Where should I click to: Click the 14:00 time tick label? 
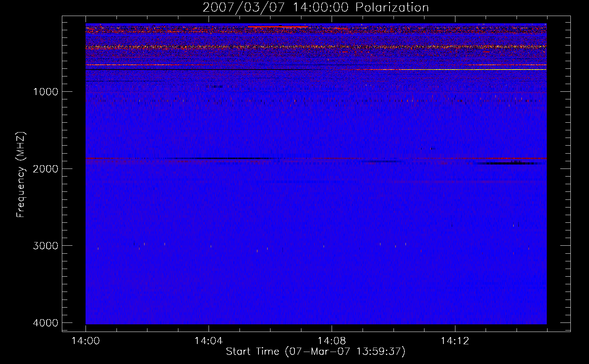pos(86,341)
